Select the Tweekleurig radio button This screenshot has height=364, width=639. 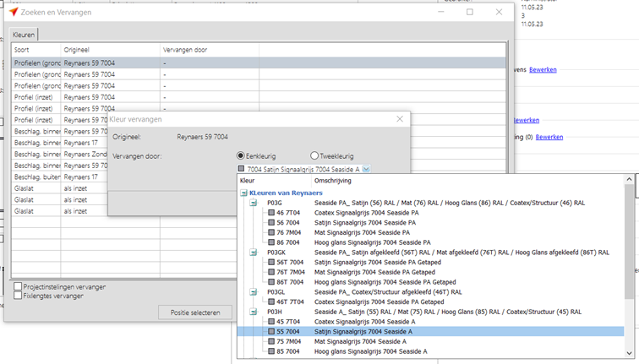point(314,155)
